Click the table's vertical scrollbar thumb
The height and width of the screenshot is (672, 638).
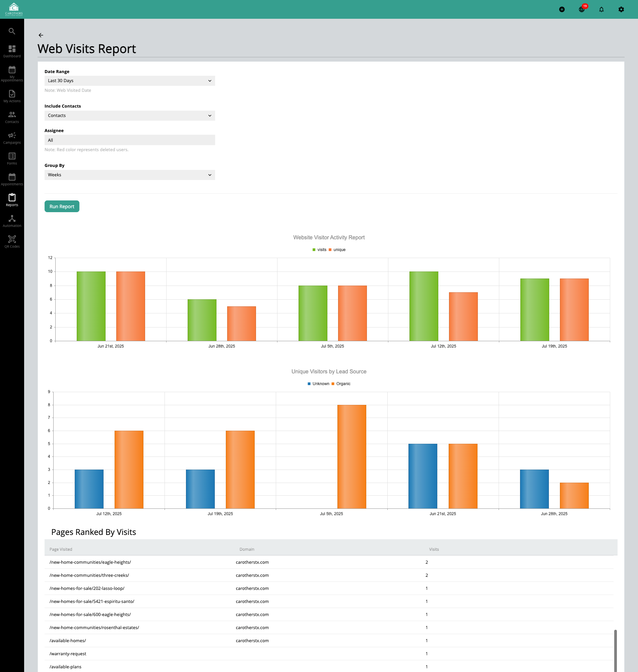click(x=615, y=651)
